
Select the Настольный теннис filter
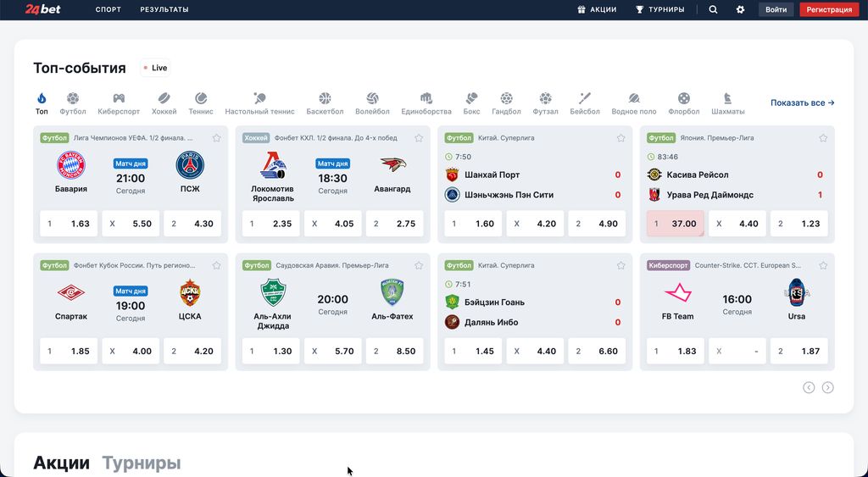259,103
